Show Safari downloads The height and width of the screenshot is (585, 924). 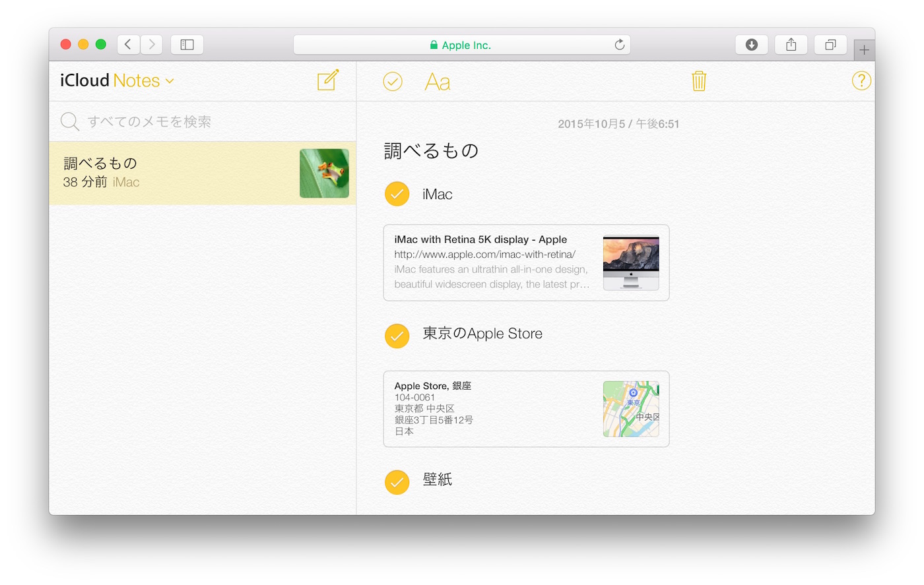pyautogui.click(x=752, y=44)
